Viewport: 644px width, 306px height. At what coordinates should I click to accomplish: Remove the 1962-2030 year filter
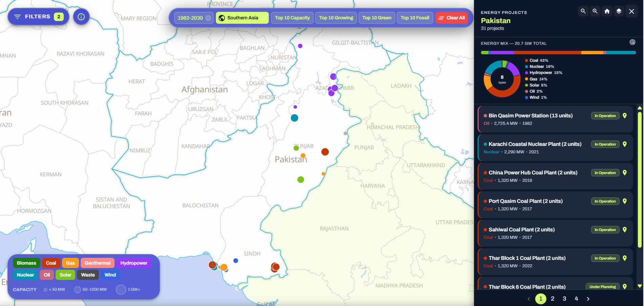tap(208, 18)
